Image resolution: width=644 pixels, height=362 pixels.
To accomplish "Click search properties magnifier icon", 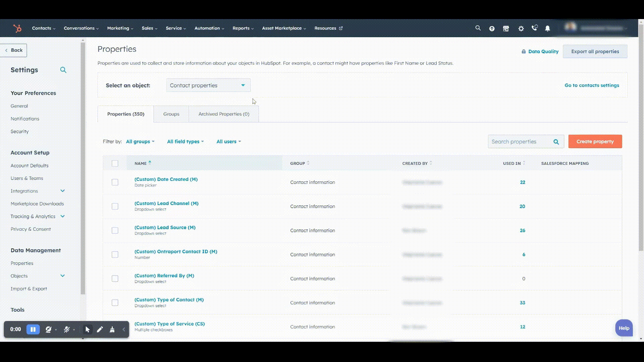I will tap(556, 141).
